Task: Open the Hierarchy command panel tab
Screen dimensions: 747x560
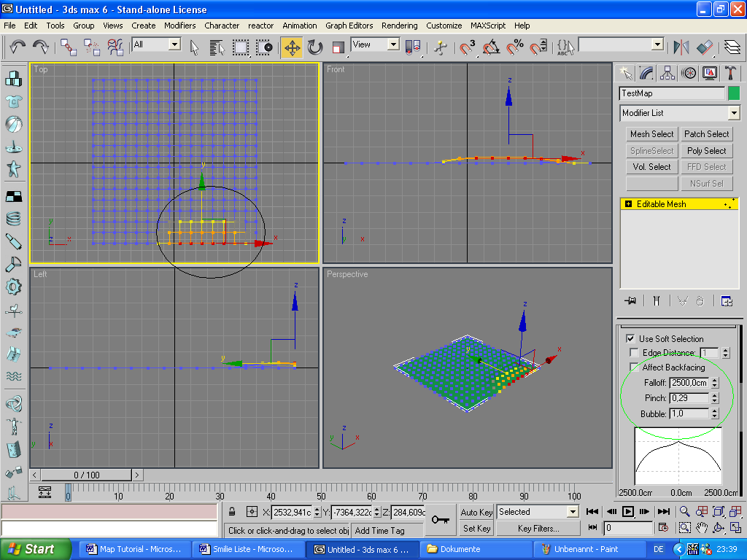Action: click(667, 73)
